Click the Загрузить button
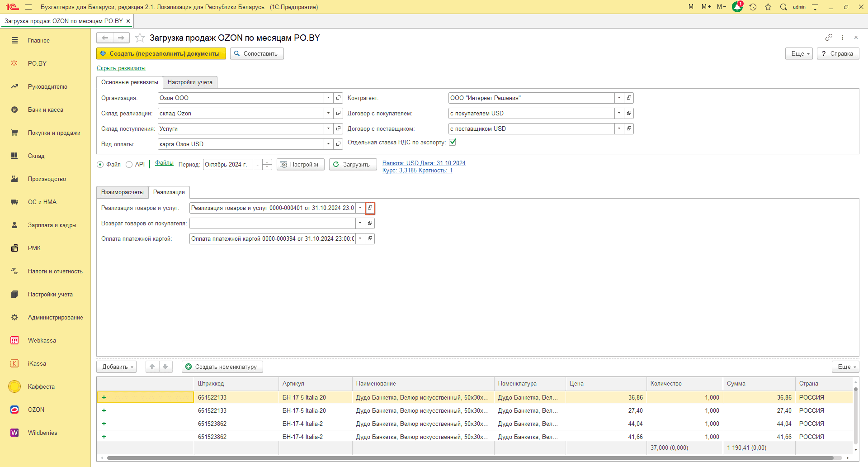This screenshot has width=868, height=467. pyautogui.click(x=353, y=164)
